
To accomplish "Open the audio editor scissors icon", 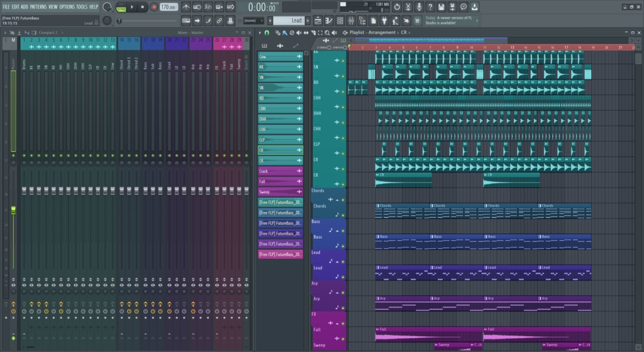I will click(x=408, y=7).
